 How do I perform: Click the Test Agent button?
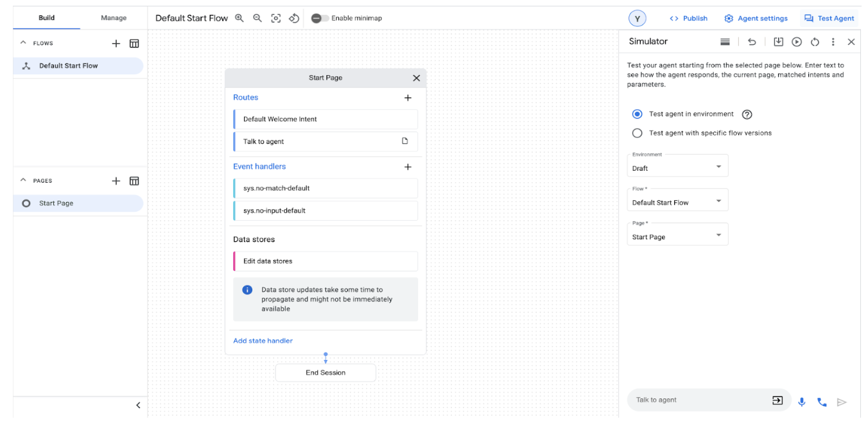[x=829, y=19]
